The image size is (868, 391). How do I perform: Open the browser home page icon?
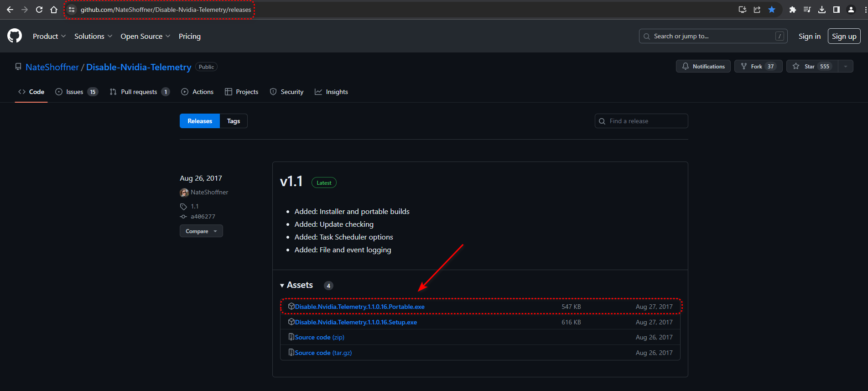pos(54,10)
